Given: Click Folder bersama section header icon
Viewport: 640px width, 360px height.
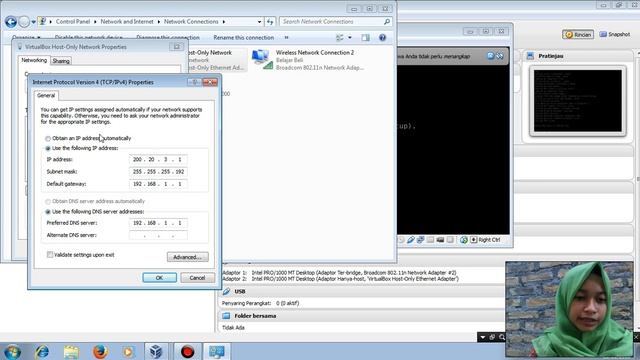Looking at the screenshot, I should point(226,316).
